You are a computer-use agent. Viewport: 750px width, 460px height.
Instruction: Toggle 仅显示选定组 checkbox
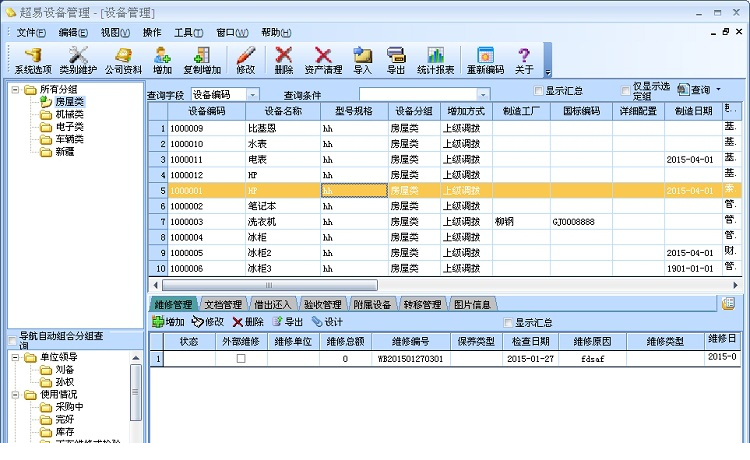click(625, 91)
